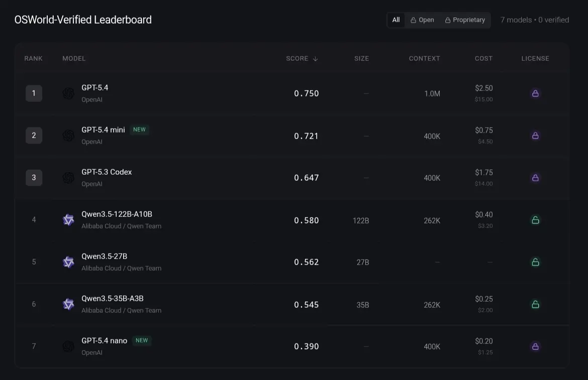Click the $0.75 cost for GPT-5.4 mini
The height and width of the screenshot is (380, 588).
pos(484,131)
